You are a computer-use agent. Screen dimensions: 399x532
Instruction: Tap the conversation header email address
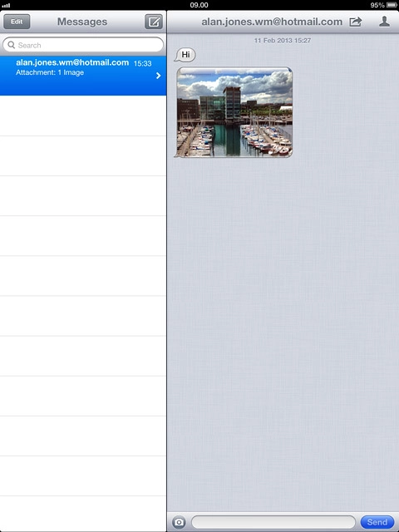272,22
